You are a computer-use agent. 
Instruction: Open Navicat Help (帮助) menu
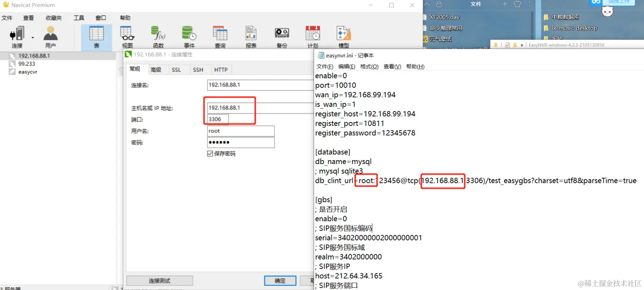pyautogui.click(x=125, y=18)
